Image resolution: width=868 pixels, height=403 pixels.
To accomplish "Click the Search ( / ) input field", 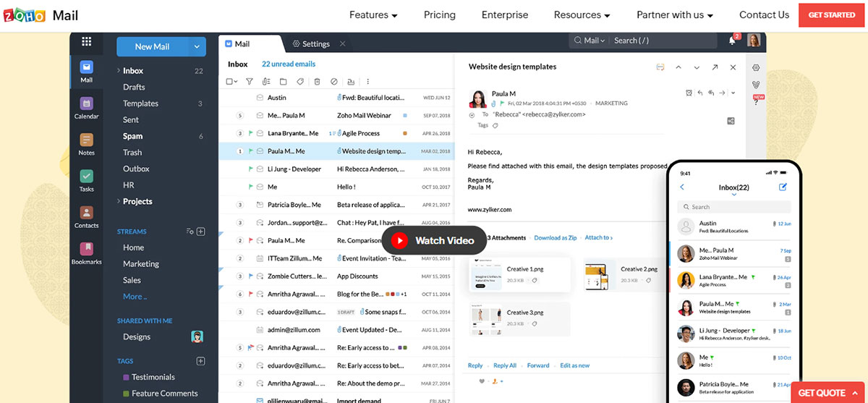I will (665, 41).
